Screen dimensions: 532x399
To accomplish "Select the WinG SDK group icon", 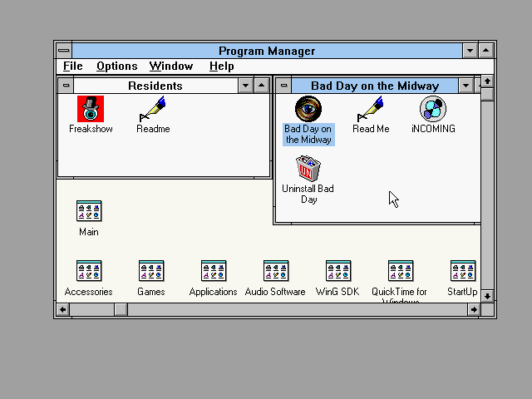I will coord(338,271).
